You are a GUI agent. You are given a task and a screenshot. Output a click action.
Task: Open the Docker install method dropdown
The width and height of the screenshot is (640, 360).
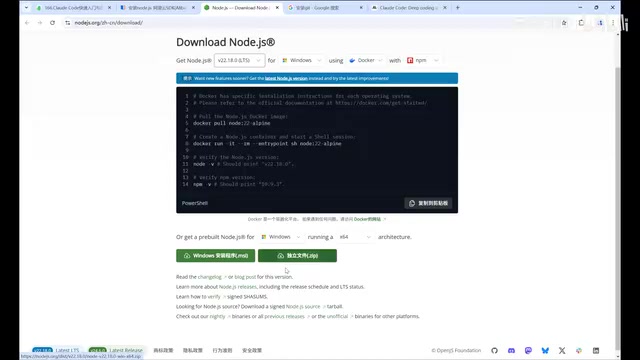(366, 60)
